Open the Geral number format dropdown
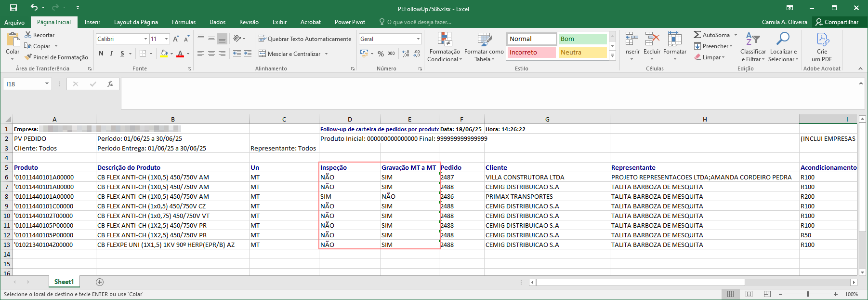 418,39
